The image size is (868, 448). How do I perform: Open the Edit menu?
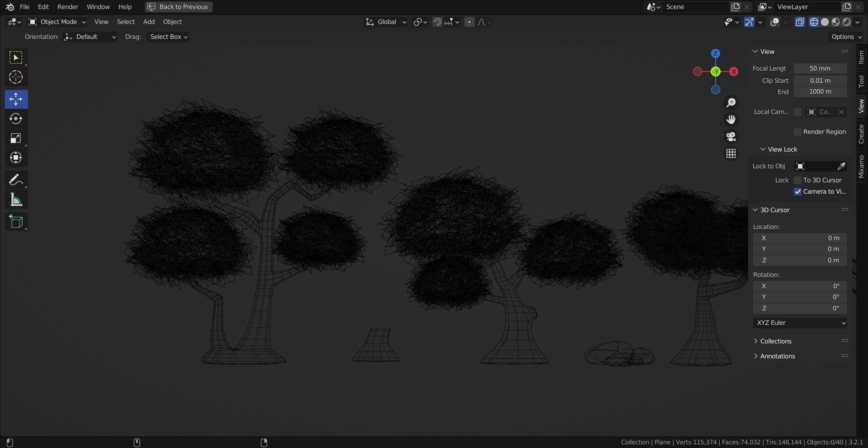43,7
